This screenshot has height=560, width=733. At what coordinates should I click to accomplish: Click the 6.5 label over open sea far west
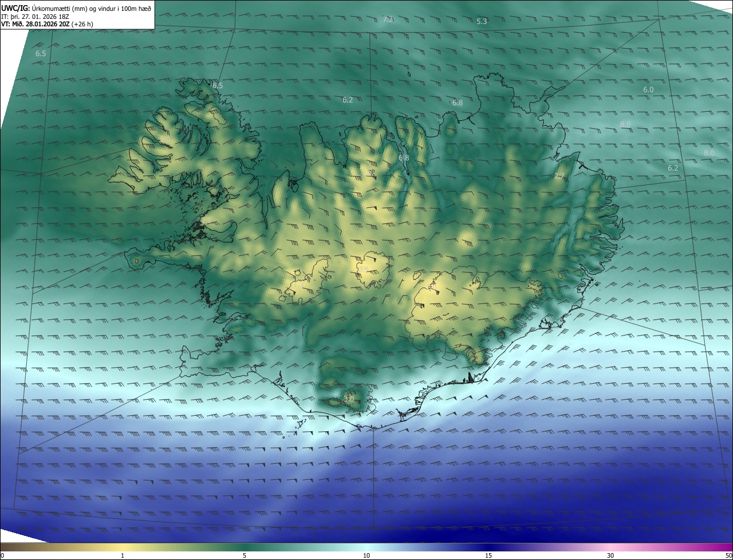[x=41, y=53]
